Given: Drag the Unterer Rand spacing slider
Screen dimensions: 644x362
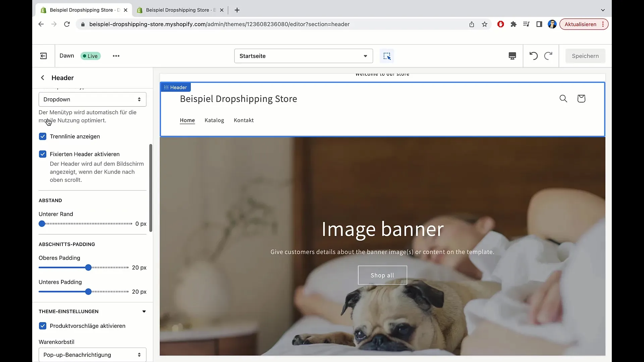Looking at the screenshot, I should pos(42,223).
